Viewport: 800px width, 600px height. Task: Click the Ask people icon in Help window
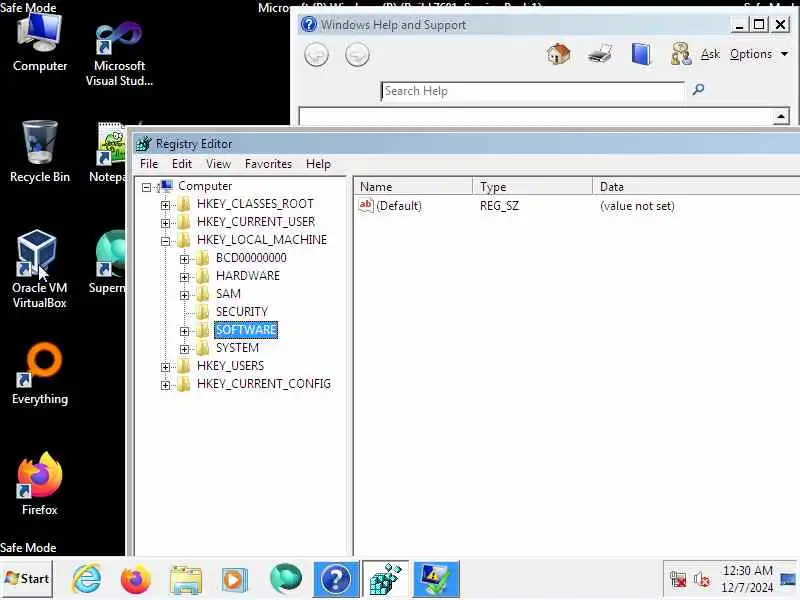point(681,54)
